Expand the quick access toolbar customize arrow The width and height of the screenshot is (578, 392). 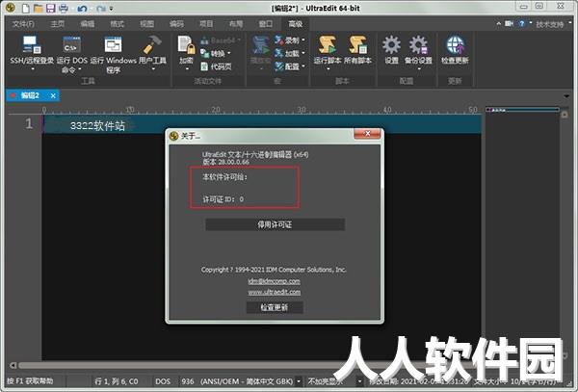112,9
